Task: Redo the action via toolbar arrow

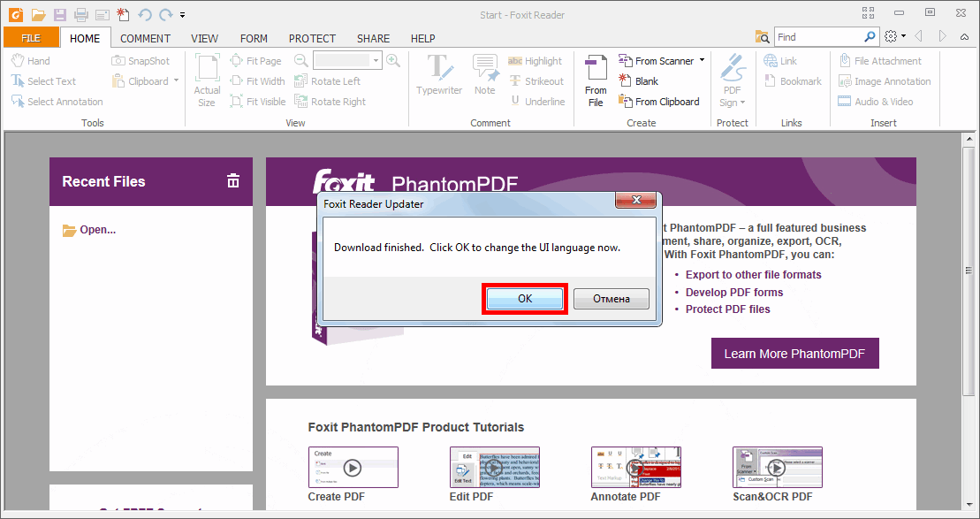Action: tap(165, 14)
